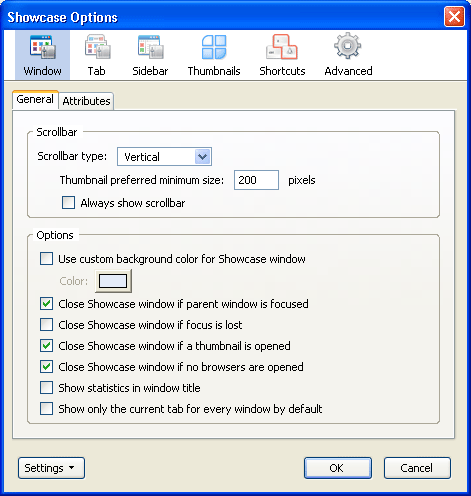The width and height of the screenshot is (471, 496).
Task: Open the Settings dropdown button
Action: click(x=51, y=468)
